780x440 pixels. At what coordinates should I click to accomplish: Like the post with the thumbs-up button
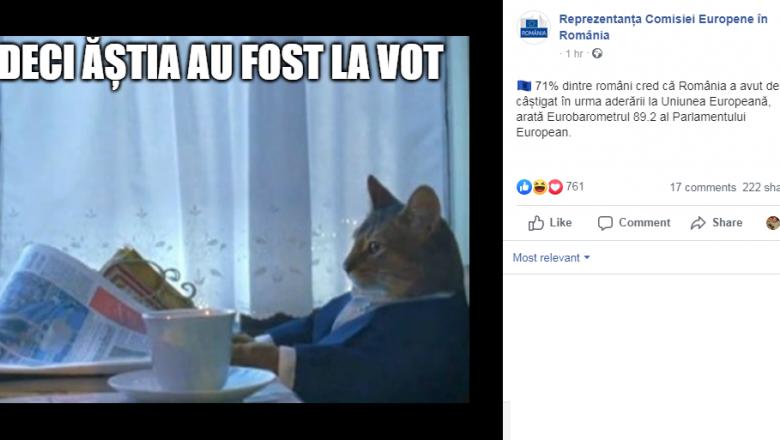[x=550, y=223]
